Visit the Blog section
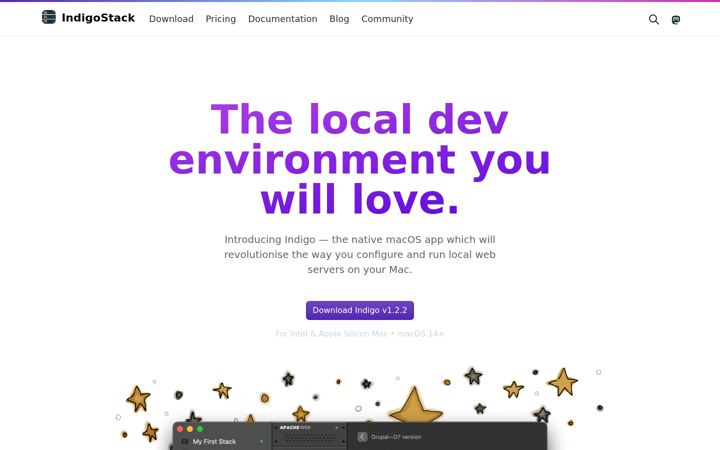This screenshot has height=450, width=720. coord(339,19)
